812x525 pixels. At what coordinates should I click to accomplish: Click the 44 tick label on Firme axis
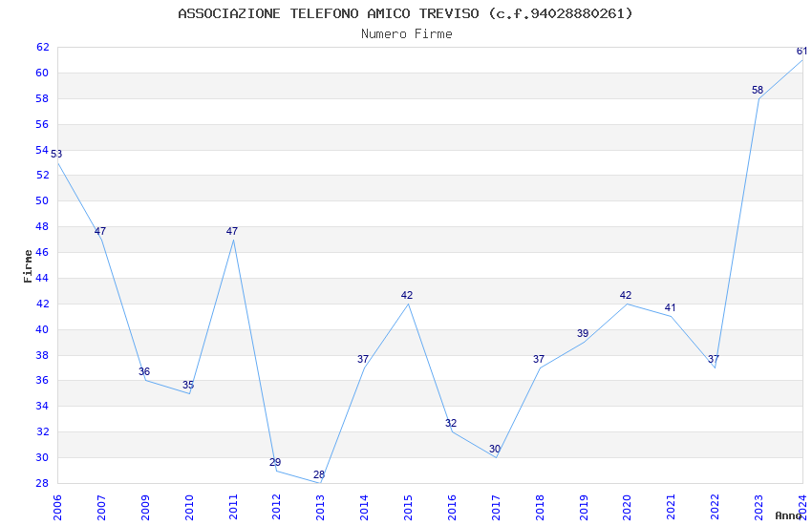(x=42, y=278)
